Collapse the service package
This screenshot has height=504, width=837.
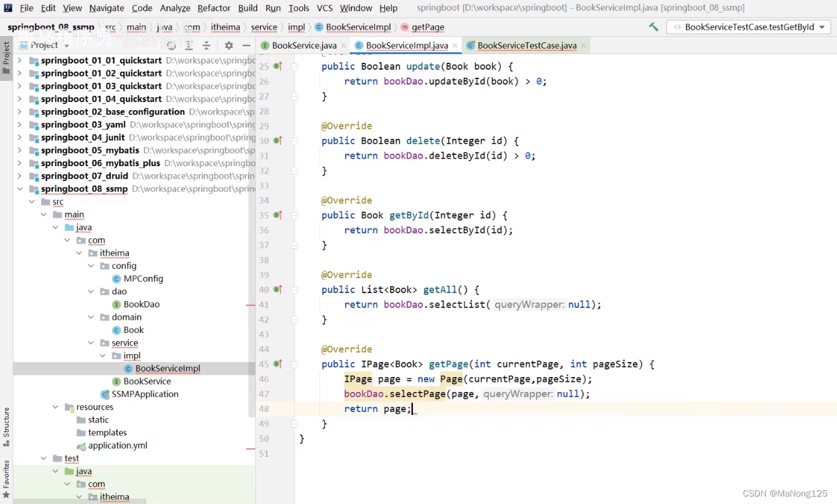[x=91, y=343]
